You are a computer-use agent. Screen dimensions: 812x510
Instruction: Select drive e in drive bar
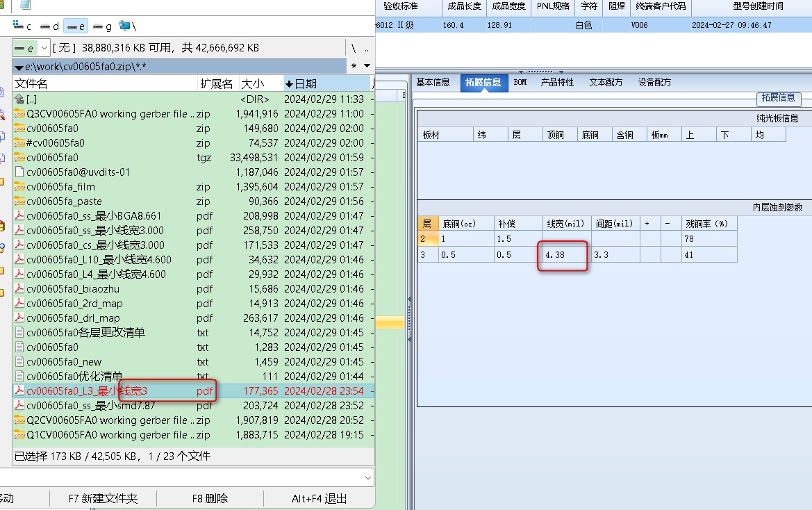pos(76,26)
